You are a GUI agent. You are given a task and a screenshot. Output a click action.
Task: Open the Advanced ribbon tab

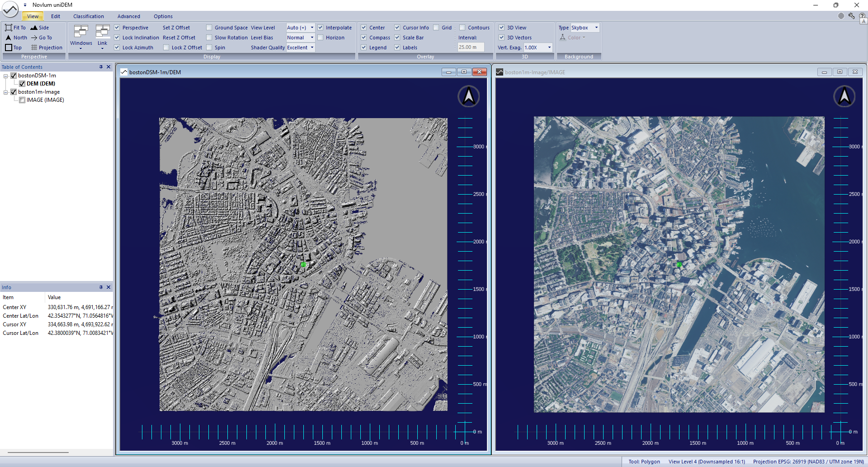click(129, 16)
